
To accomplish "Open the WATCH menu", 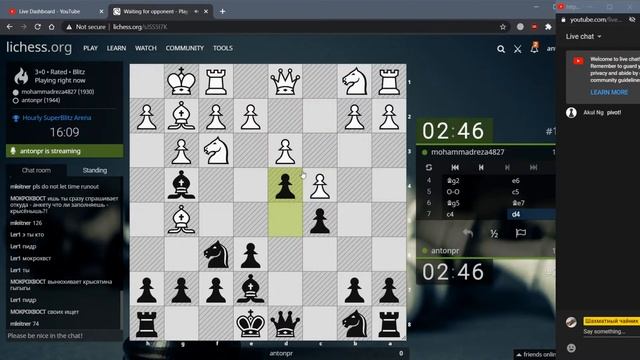I will pos(146,48).
